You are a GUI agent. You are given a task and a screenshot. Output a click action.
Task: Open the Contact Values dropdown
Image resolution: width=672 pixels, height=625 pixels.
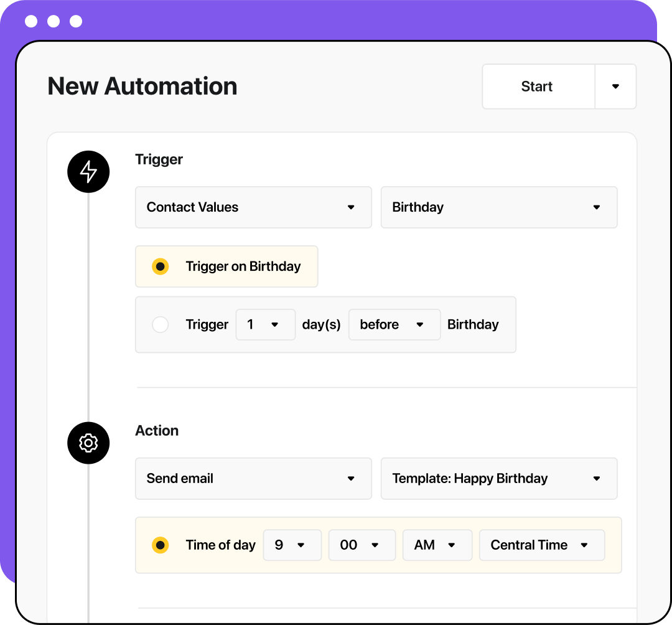[253, 207]
